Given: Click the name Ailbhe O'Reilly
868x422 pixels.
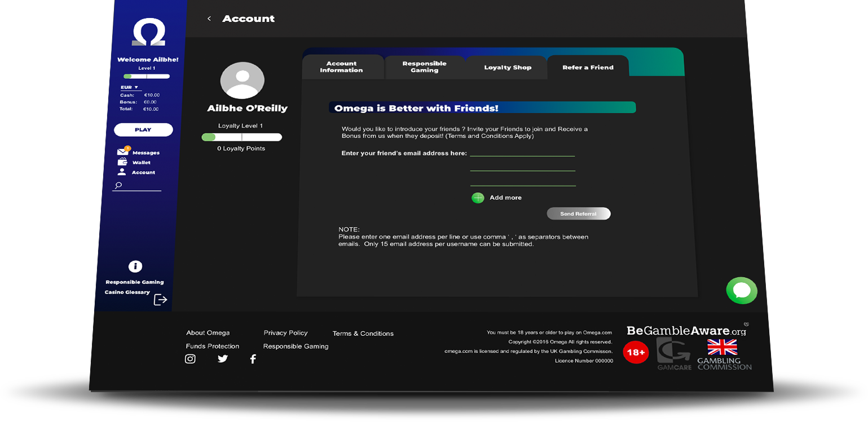Looking at the screenshot, I should tap(247, 108).
